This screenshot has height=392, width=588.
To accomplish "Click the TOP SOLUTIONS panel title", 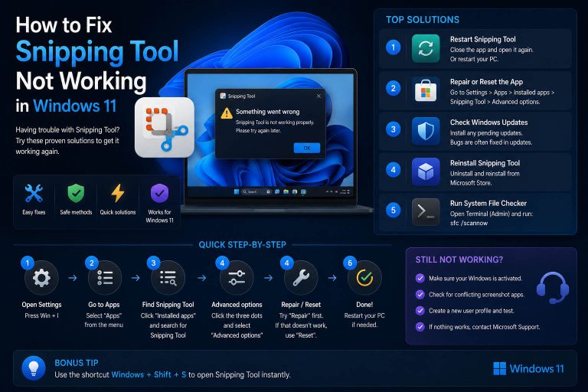I will coord(423,20).
